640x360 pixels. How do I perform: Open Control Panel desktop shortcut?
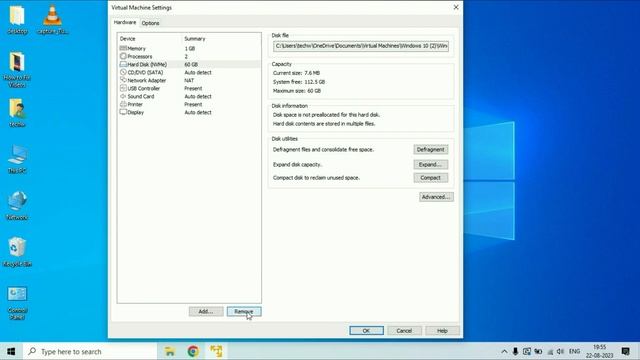[17, 302]
